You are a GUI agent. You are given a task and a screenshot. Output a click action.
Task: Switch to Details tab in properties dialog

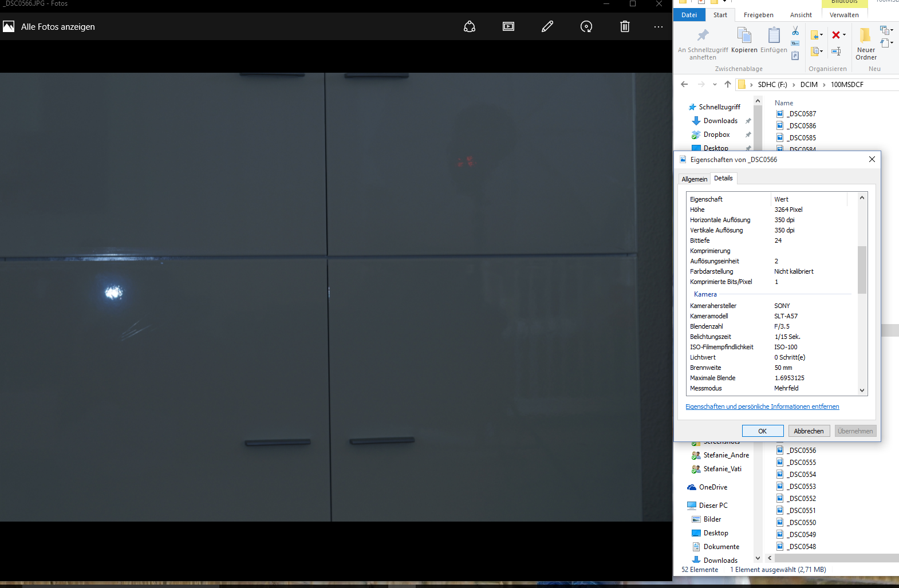pyautogui.click(x=723, y=178)
